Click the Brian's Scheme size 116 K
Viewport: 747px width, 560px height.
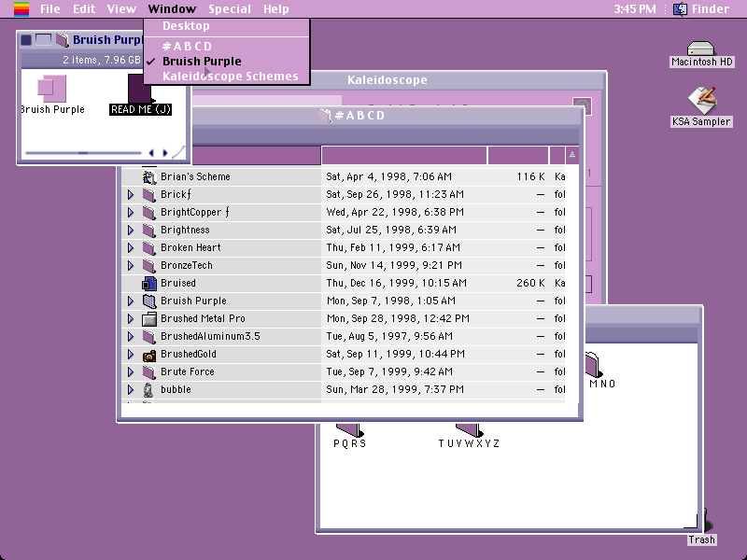pos(530,176)
